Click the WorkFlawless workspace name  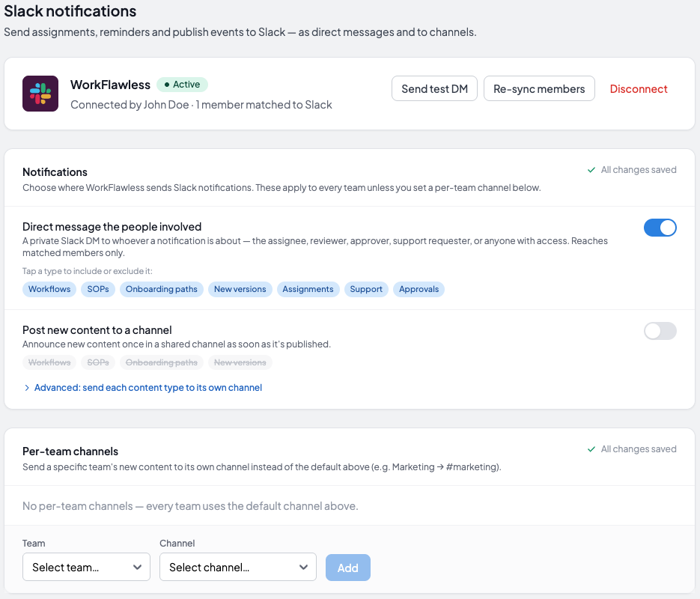(x=110, y=85)
